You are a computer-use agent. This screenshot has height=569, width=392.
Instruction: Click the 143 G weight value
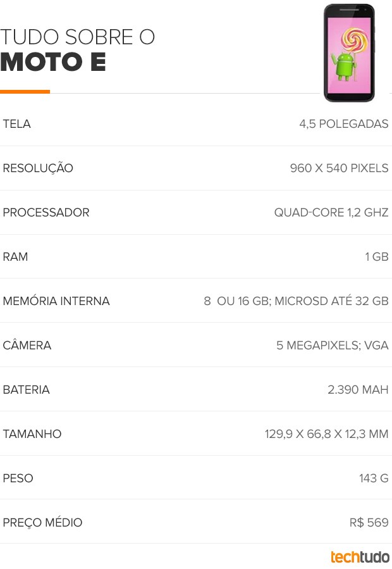click(374, 478)
